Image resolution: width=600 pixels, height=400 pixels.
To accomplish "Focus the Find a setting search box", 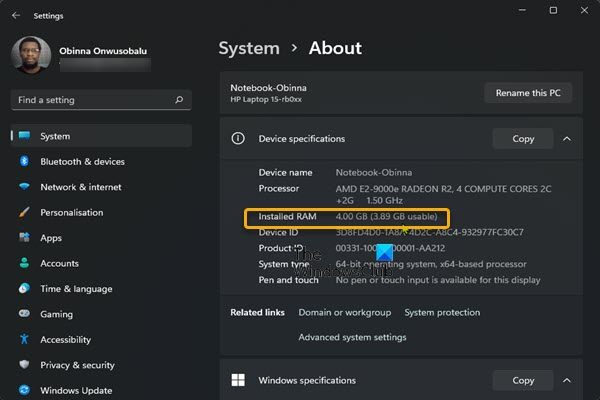I will [x=101, y=100].
